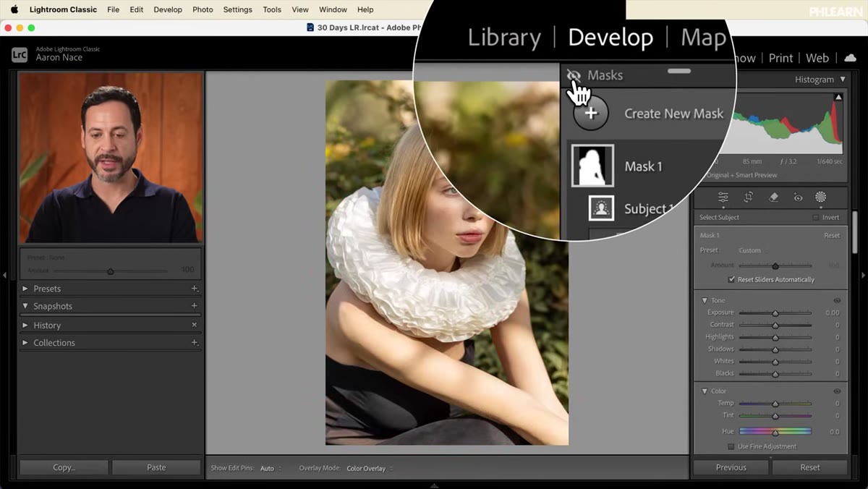Collapse the Histogram panel
Screen dimensions: 868x489
pos(843,80)
